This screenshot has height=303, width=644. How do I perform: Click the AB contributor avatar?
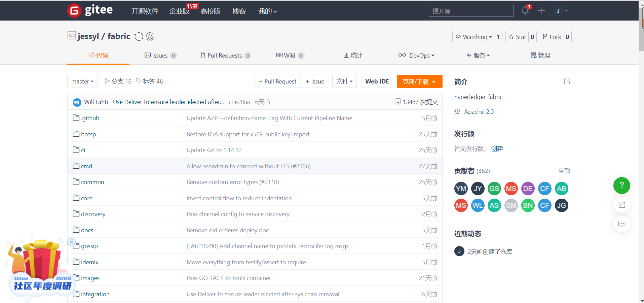click(562, 189)
